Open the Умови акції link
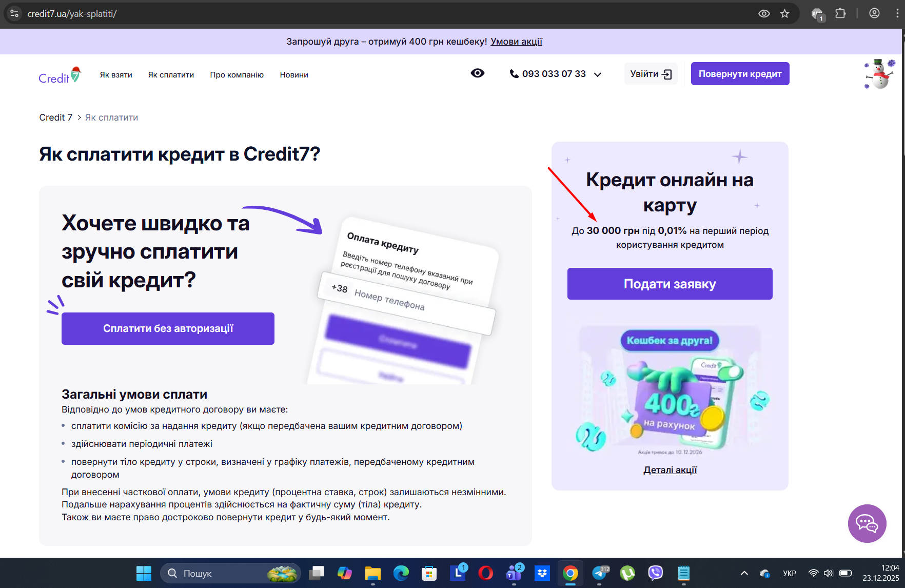This screenshot has height=588, width=905. [x=516, y=42]
